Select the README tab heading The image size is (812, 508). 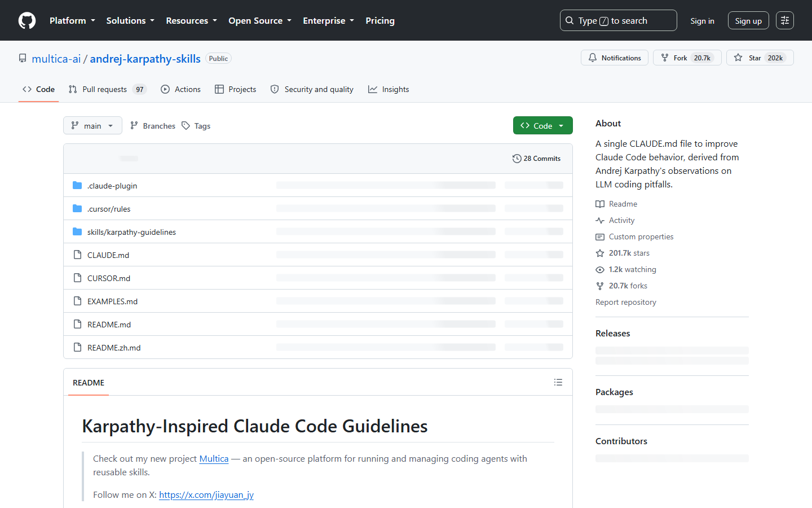coord(89,383)
